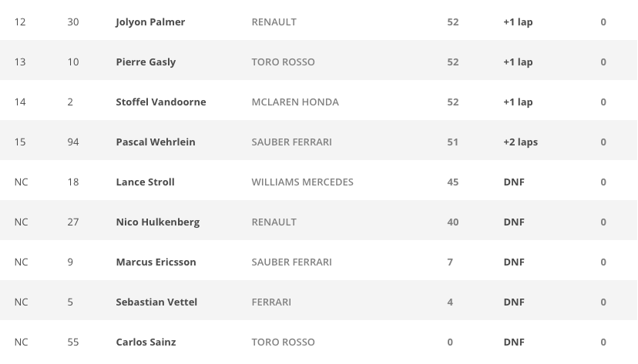The height and width of the screenshot is (364, 638).
Task: Click Carlos Sainz's name
Action: [x=146, y=342]
